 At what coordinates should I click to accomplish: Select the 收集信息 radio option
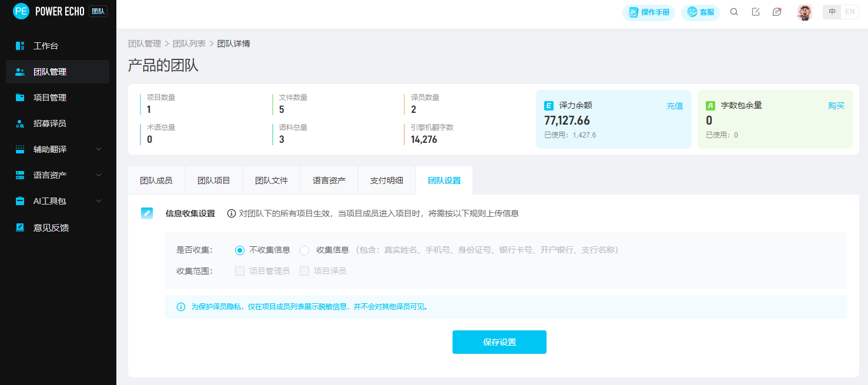pos(304,250)
